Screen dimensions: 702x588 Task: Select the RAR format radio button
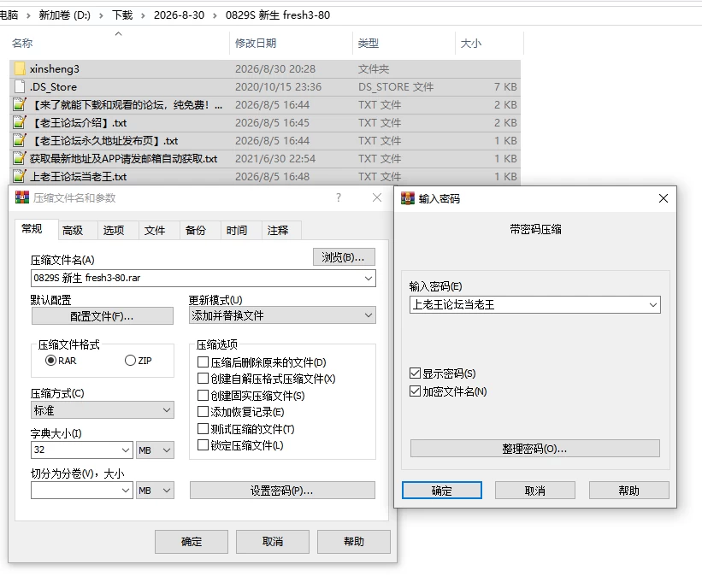tap(50, 360)
